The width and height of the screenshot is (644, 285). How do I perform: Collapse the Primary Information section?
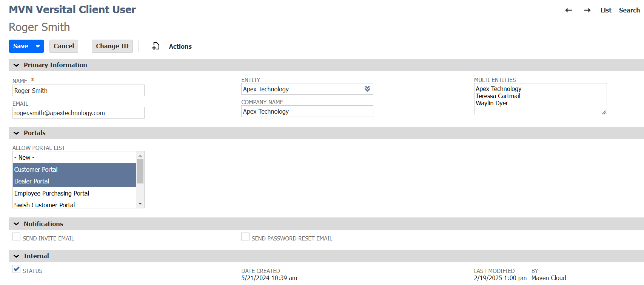[16, 65]
